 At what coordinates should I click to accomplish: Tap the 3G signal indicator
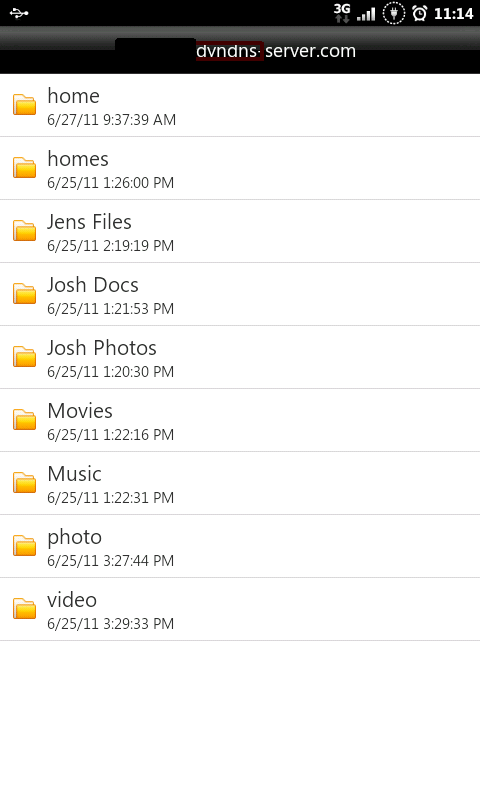(x=342, y=13)
